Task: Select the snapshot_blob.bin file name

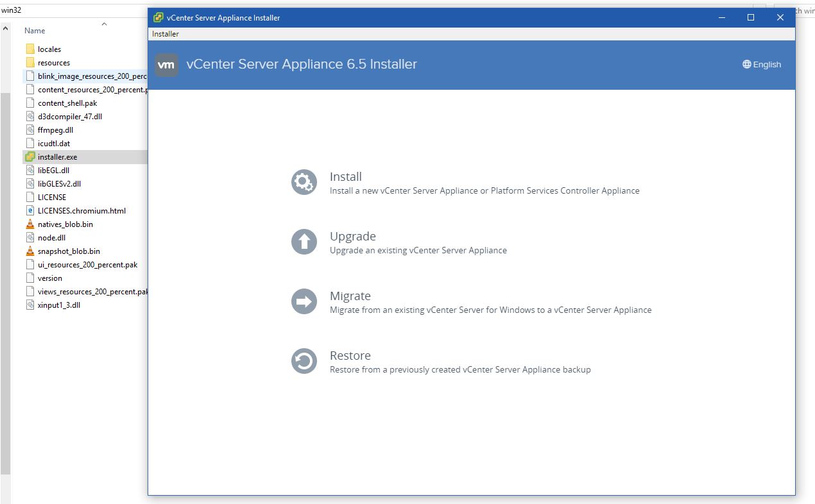Action: [x=69, y=251]
